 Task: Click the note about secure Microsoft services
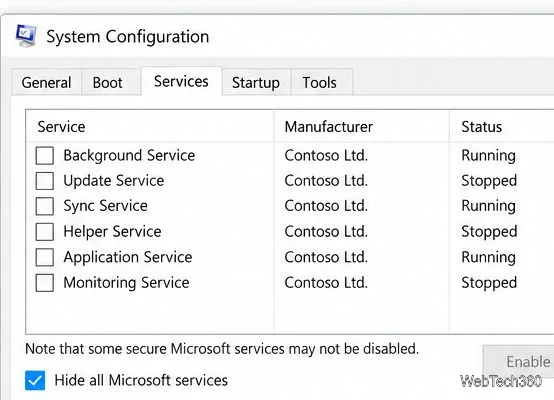[222, 349]
